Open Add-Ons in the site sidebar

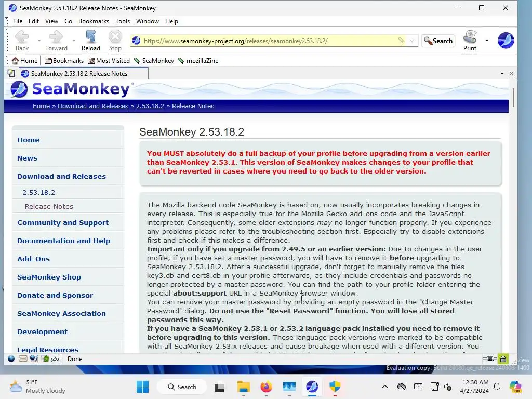33,259
